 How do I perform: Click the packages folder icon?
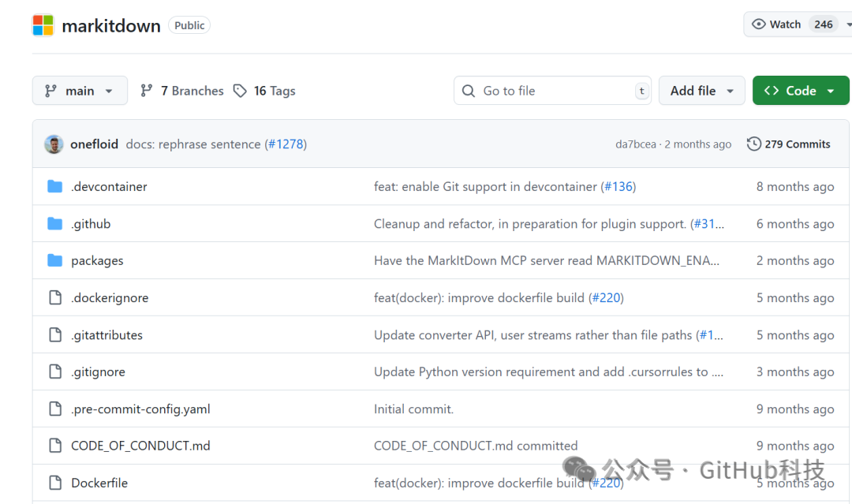pos(55,260)
